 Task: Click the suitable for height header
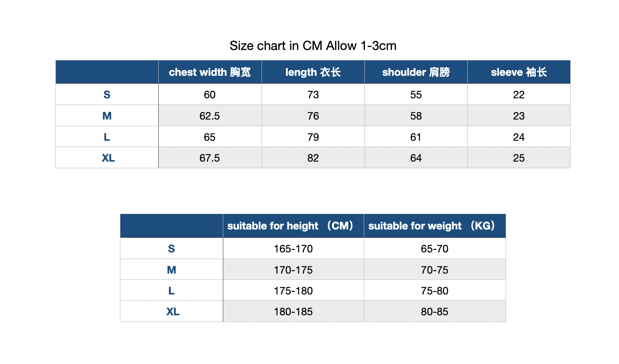pos(293,226)
